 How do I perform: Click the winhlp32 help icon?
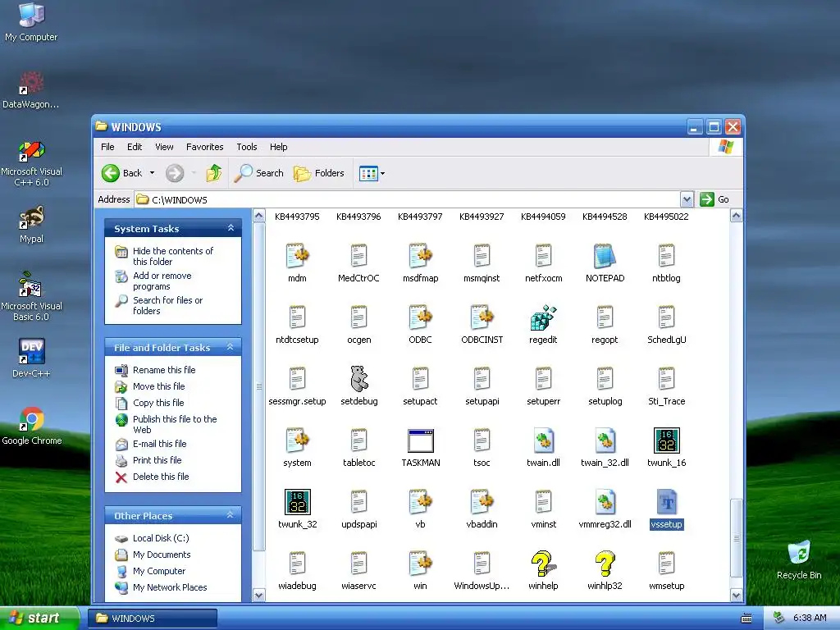point(605,564)
